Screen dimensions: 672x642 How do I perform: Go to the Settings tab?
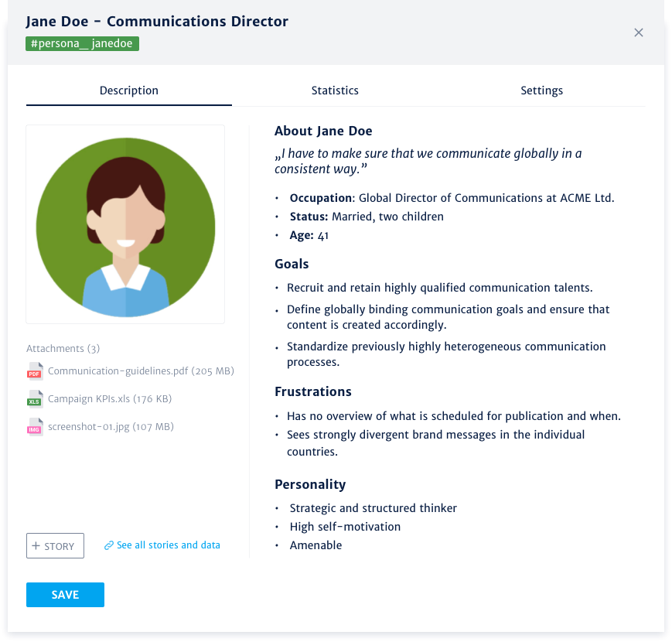click(541, 90)
